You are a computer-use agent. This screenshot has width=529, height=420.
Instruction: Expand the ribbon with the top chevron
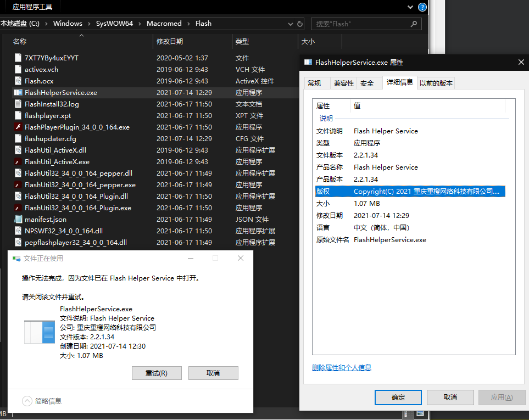tap(410, 7)
